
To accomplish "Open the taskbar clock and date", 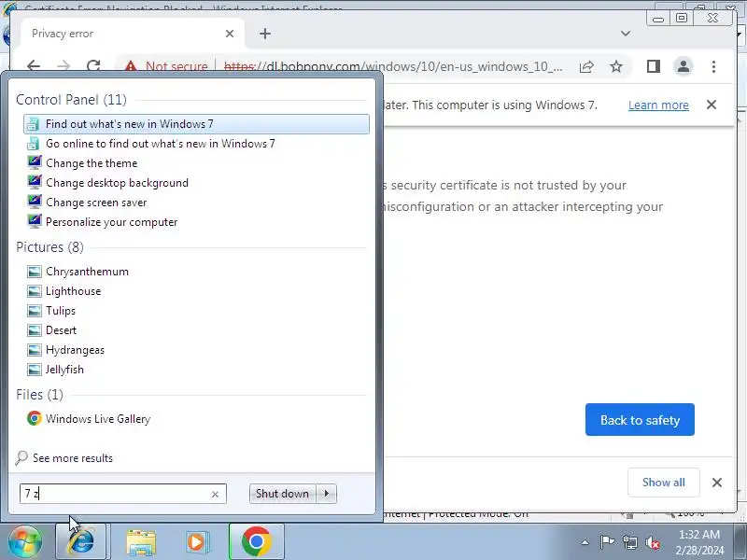I will 699,542.
